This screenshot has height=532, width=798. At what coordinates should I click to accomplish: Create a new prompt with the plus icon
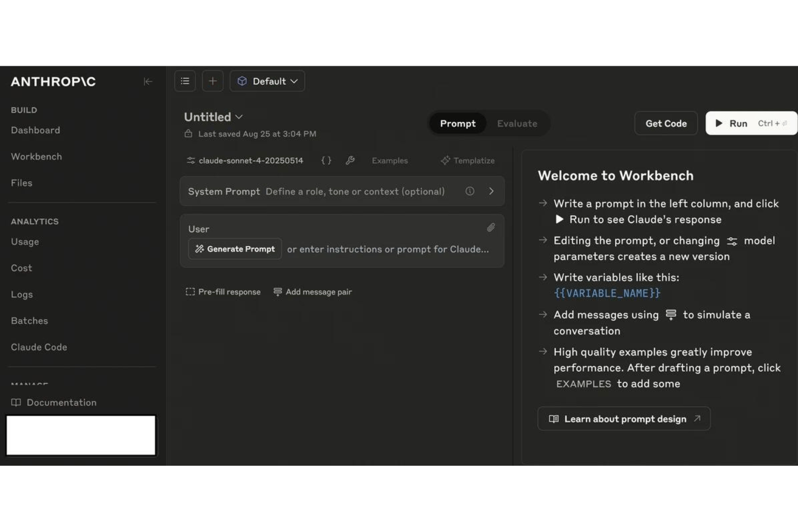212,81
